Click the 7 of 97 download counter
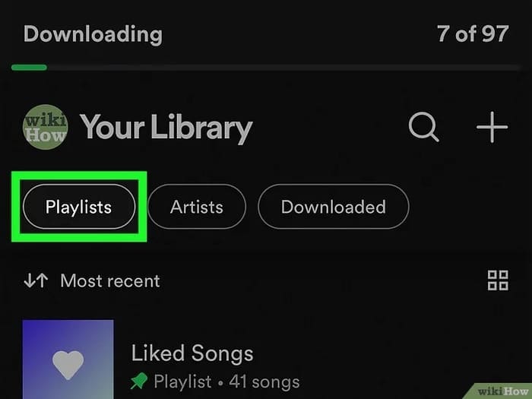The height and width of the screenshot is (399, 532). 471,34
